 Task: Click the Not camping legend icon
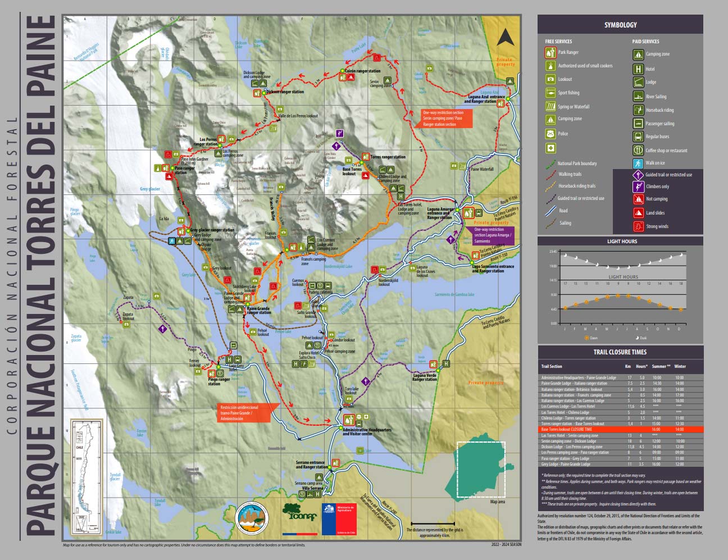[x=638, y=199]
